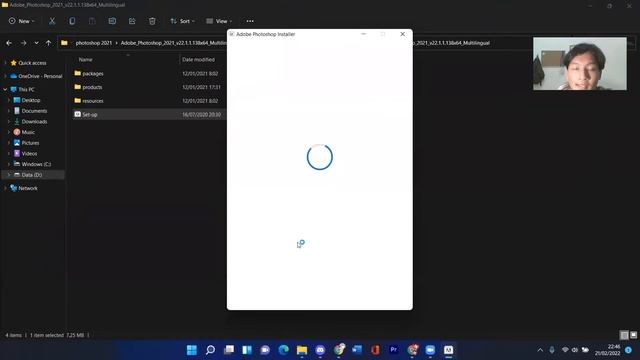Open the New item menu in File Explorer

[22, 21]
